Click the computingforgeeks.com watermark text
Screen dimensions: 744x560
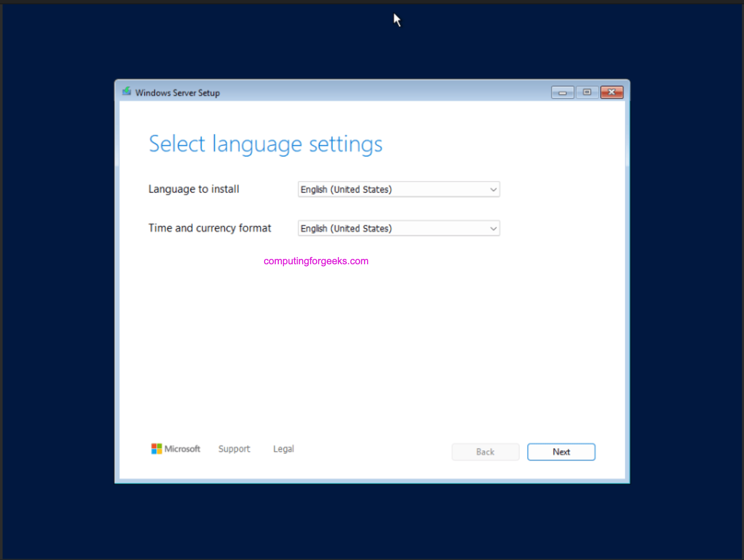click(x=316, y=261)
